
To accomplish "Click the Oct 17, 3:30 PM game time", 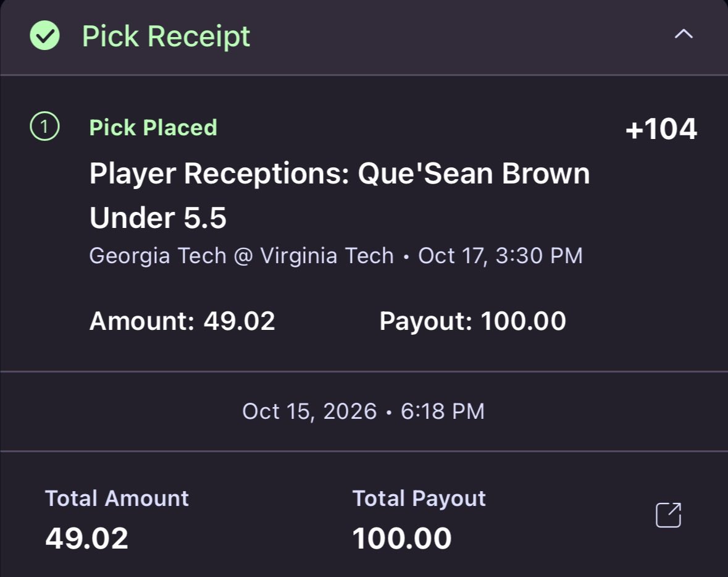I will (500, 256).
